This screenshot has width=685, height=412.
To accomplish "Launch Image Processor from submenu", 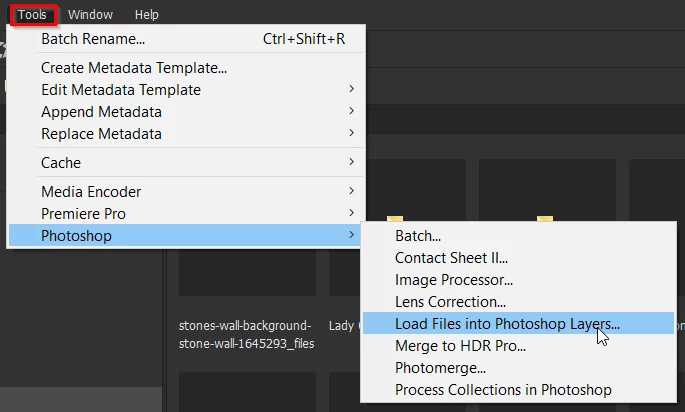I will (x=519, y=280).
